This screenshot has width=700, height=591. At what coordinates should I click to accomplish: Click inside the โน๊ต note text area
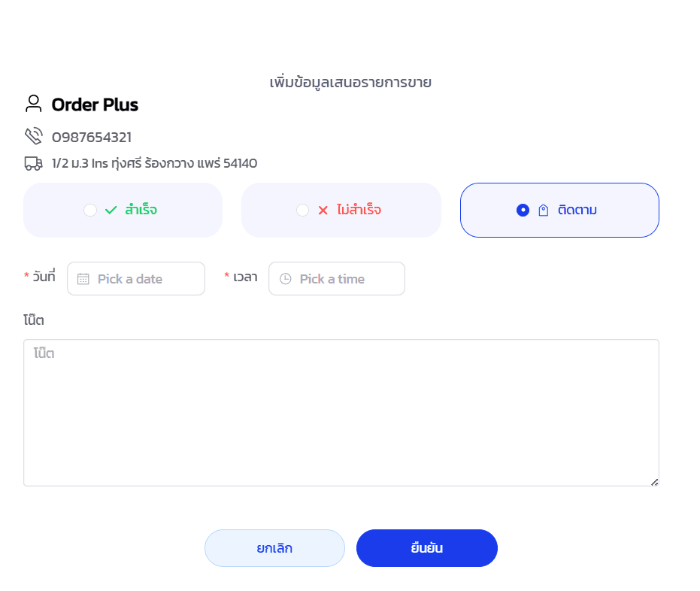pos(341,412)
